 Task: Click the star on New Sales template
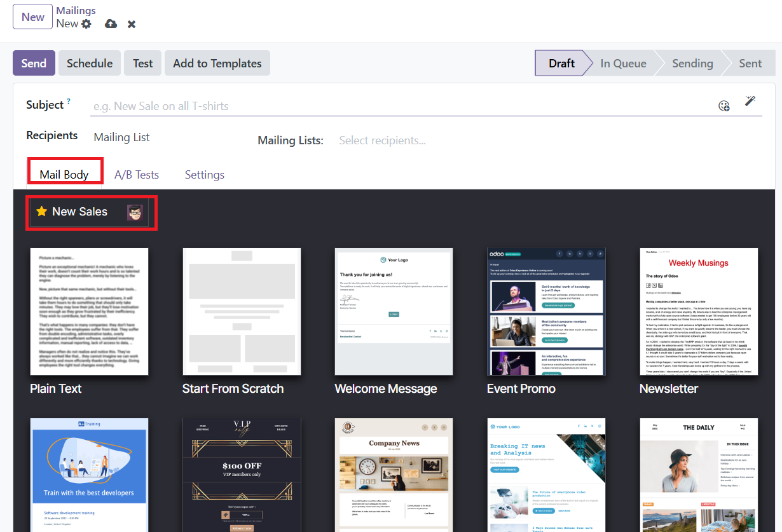coord(42,211)
